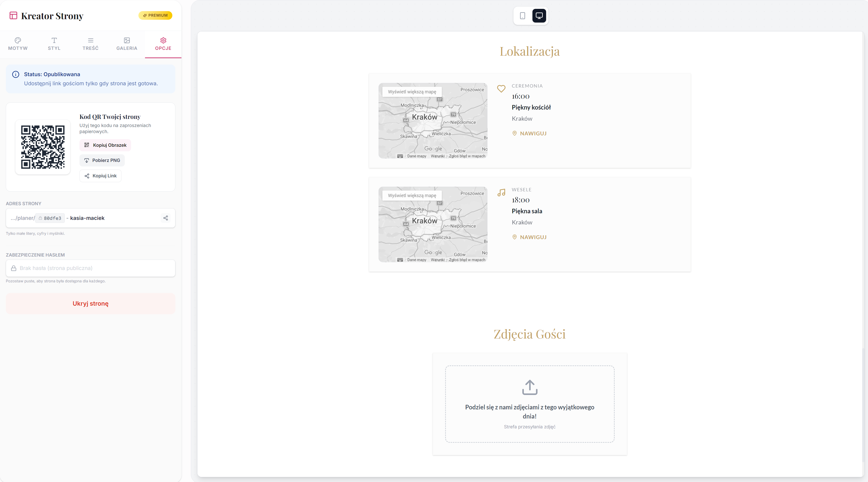
Task: Open larger map for ceremony location
Action: [x=412, y=92]
